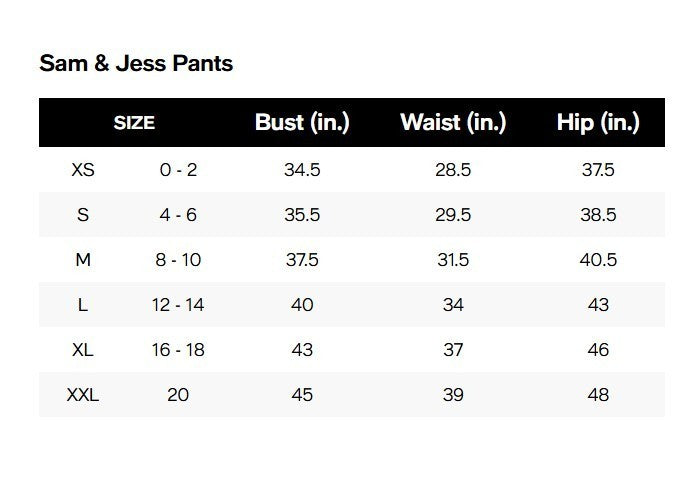The width and height of the screenshot is (696, 481).
Task: Click the Hip (in.) header
Action: point(598,122)
